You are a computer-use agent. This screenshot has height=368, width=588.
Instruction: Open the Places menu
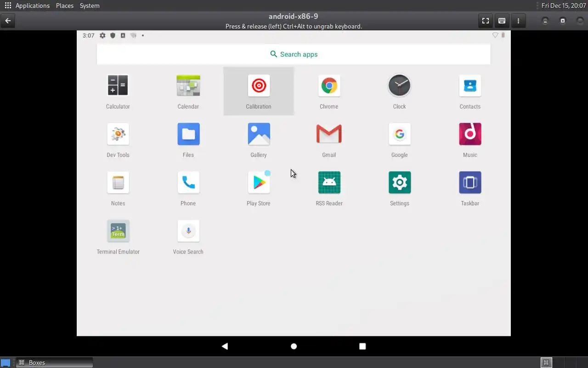(x=65, y=6)
